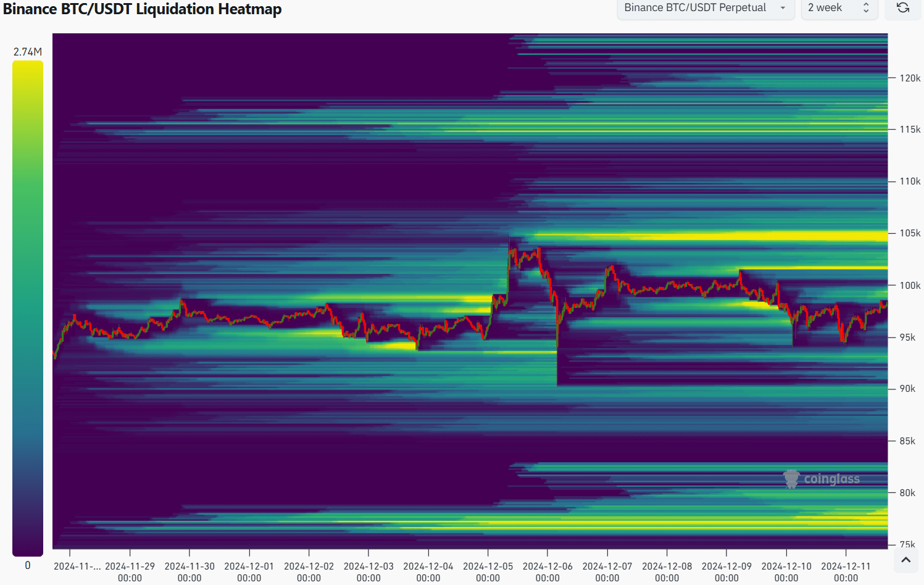924x585 pixels.
Task: Click the Binance BTC/USDT Liquidation Heatmap title
Action: click(x=143, y=9)
